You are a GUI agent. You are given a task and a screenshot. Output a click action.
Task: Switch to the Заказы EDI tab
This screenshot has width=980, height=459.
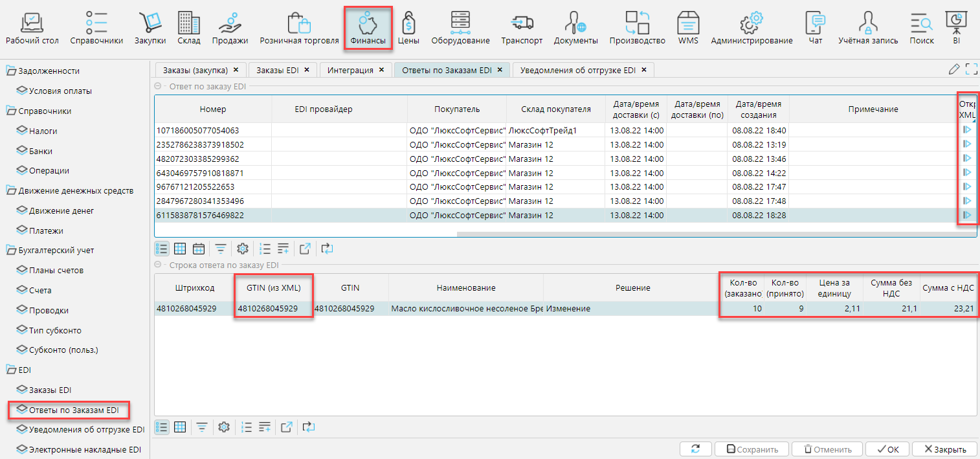pos(276,70)
